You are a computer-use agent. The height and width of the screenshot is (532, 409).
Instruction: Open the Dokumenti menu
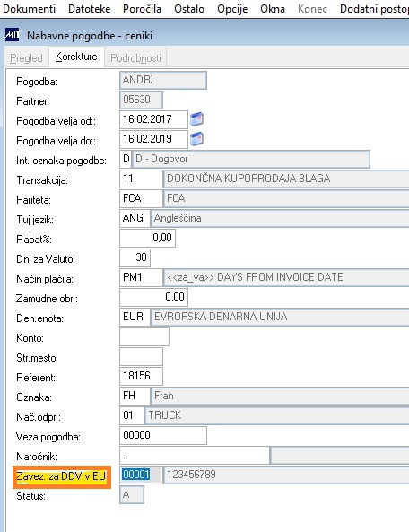[x=30, y=9]
